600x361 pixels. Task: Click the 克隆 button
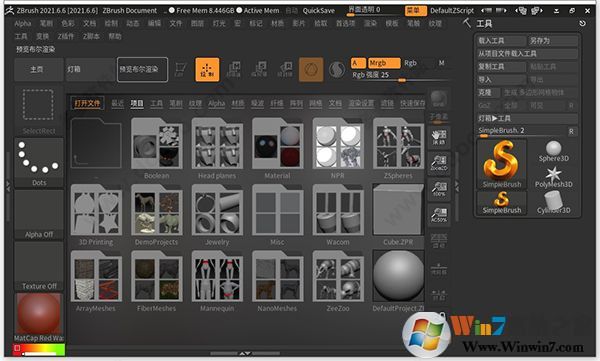489,93
